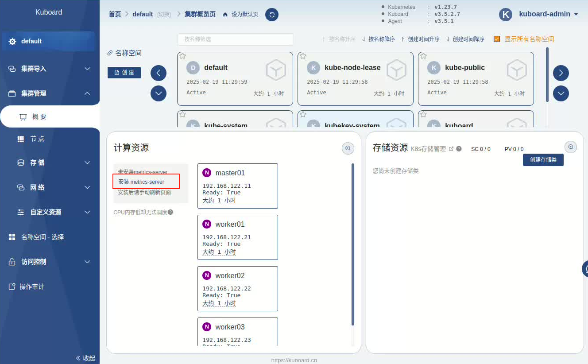Open 节点 in the sidebar
This screenshot has width=588, height=364.
point(50,139)
